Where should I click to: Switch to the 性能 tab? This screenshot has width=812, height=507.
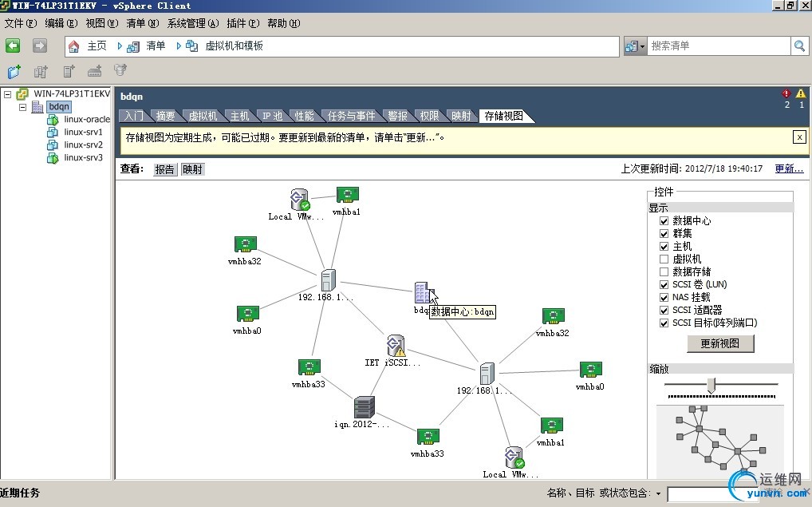(x=304, y=116)
